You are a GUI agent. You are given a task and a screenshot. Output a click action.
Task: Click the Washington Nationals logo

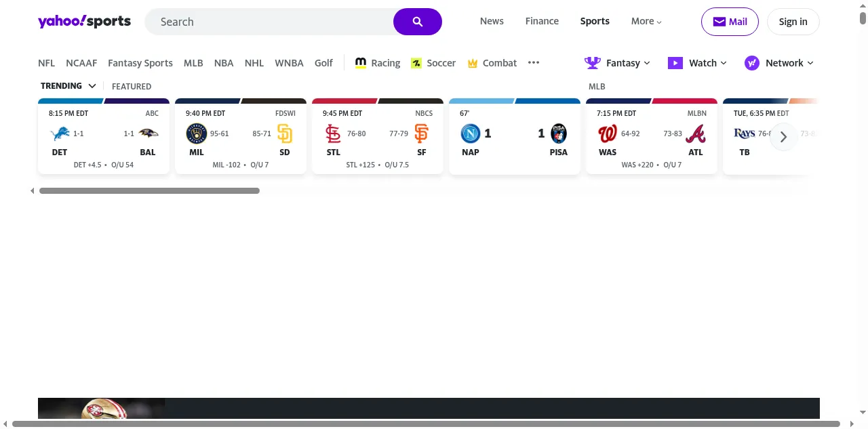(608, 134)
